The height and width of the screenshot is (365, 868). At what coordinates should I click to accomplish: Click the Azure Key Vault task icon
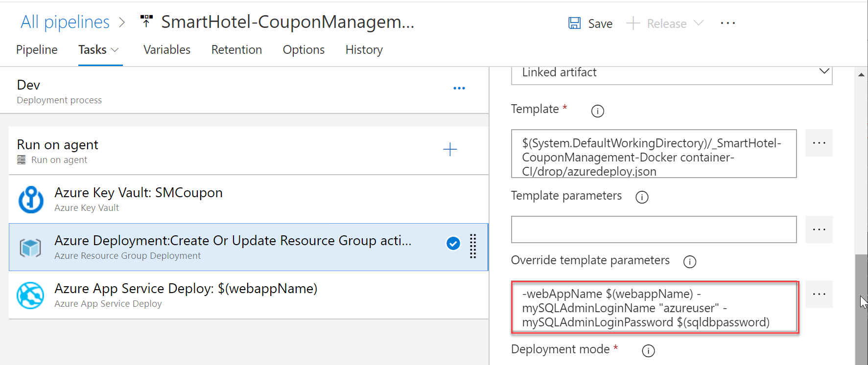[x=31, y=200]
